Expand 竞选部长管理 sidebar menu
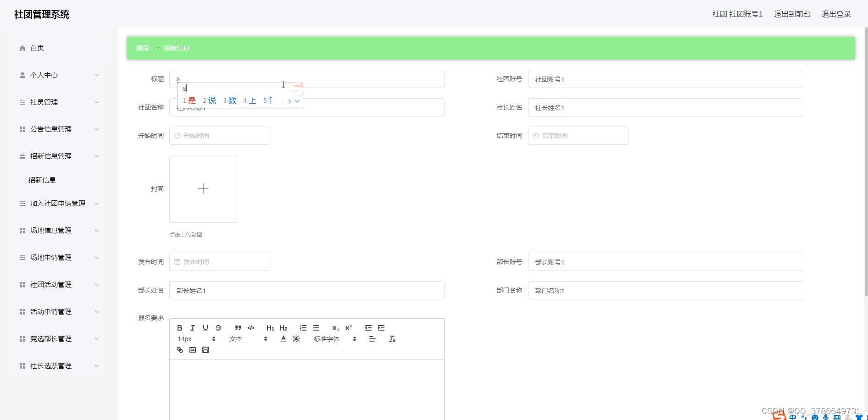Image resolution: width=868 pixels, height=420 pixels. 59,338
